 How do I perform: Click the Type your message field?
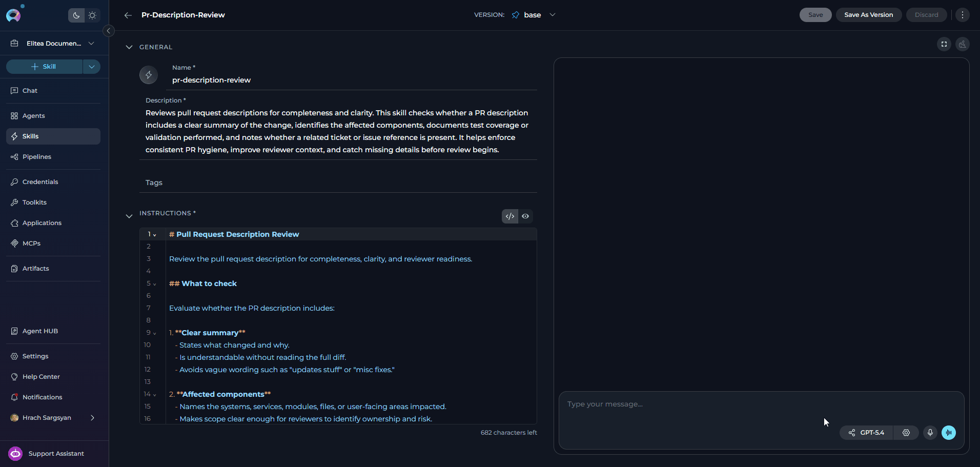[761, 404]
